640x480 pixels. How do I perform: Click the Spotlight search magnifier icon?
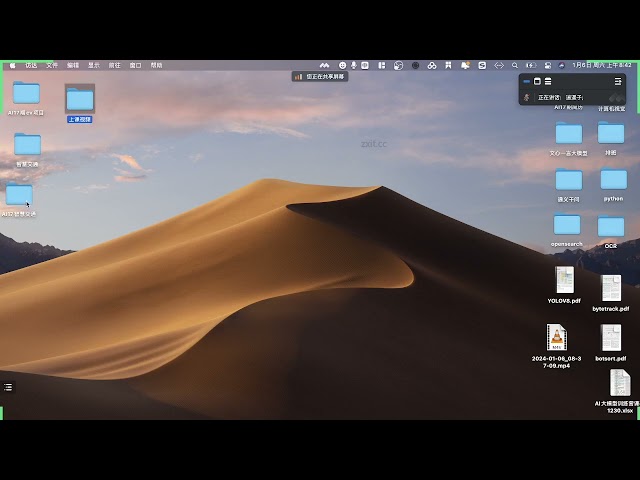(x=515, y=65)
